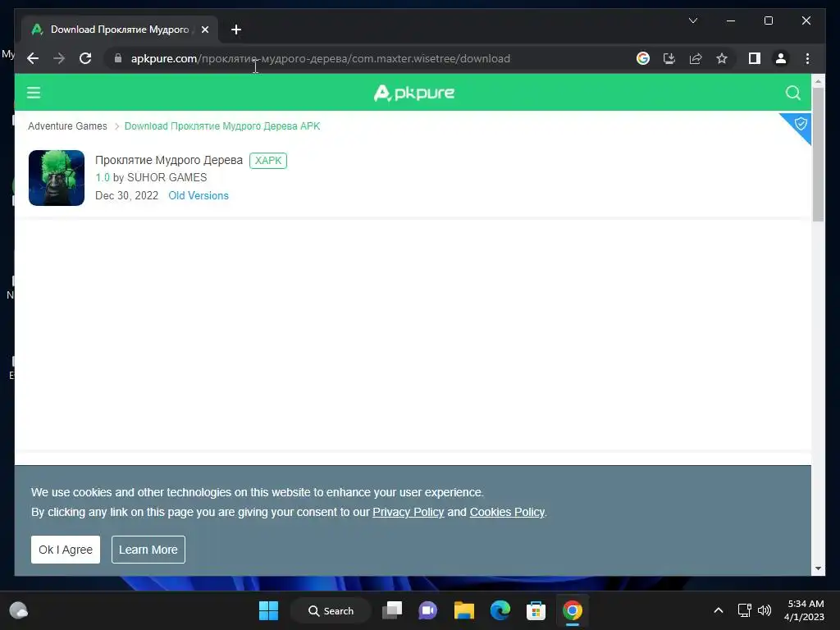Open Microsoft Store from taskbar

(x=536, y=610)
